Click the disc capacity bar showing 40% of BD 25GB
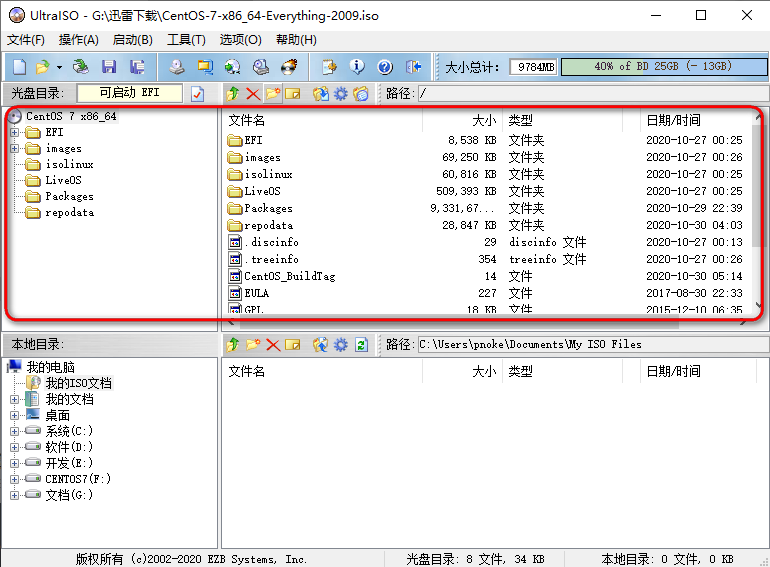 661,67
